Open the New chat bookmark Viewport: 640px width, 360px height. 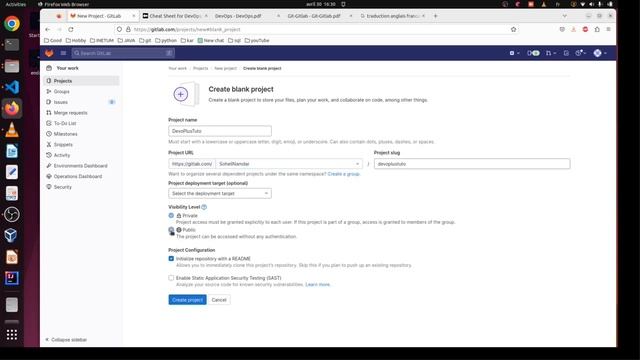(211, 40)
